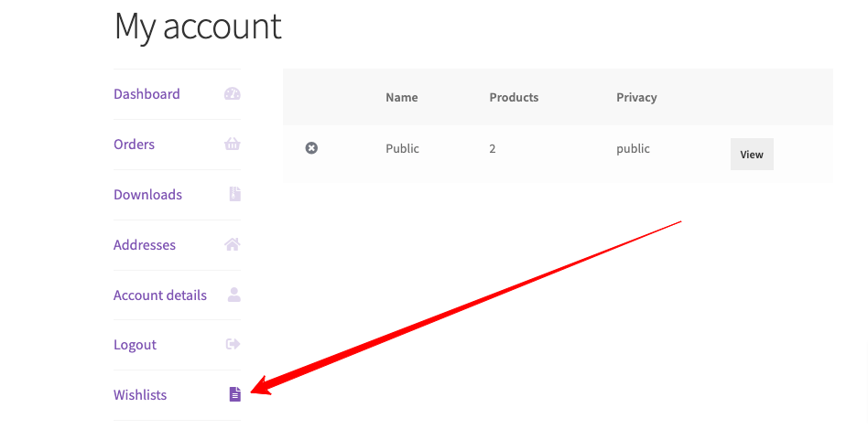
Task: Click the Public wishlist name cell
Action: point(402,149)
